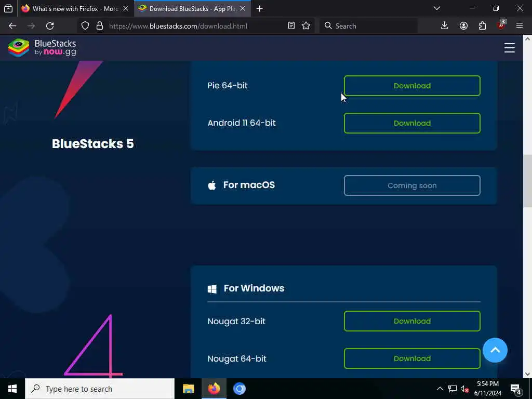Open the network icon in system tray

click(453, 389)
